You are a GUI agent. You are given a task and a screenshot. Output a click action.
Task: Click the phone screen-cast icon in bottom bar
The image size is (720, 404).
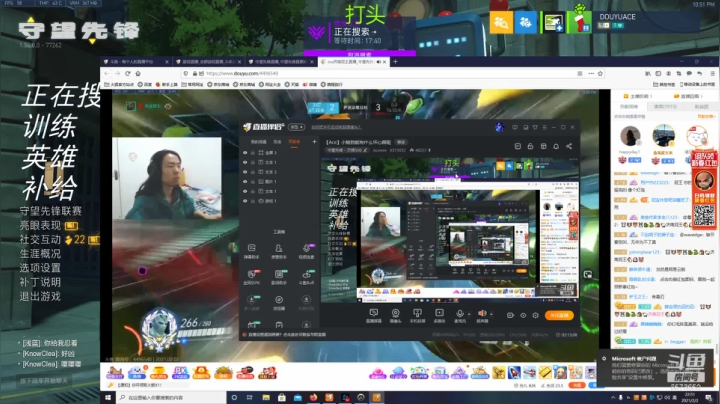pyautogui.click(x=417, y=315)
